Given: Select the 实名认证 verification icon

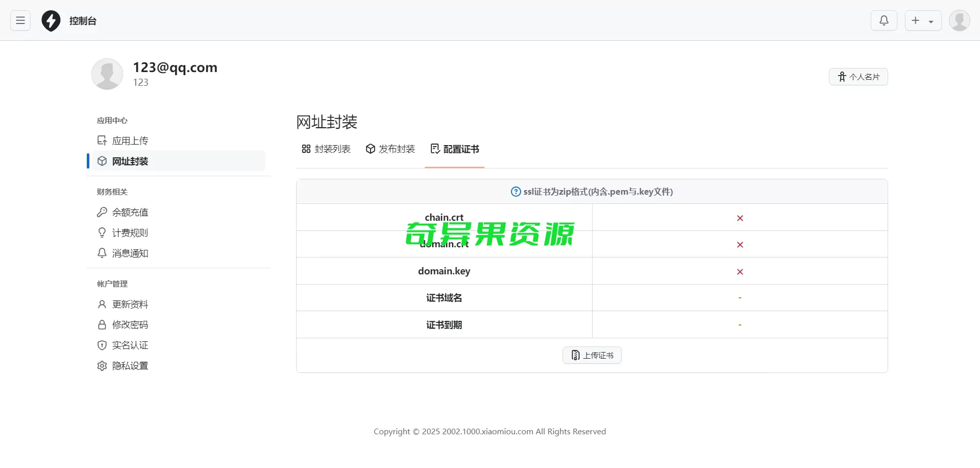Looking at the screenshot, I should pyautogui.click(x=102, y=345).
